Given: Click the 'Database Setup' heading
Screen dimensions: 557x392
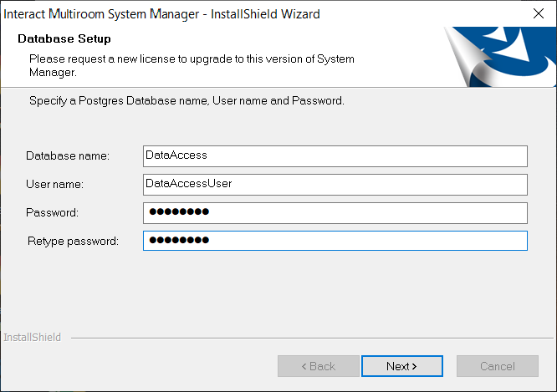Looking at the screenshot, I should tap(64, 38).
